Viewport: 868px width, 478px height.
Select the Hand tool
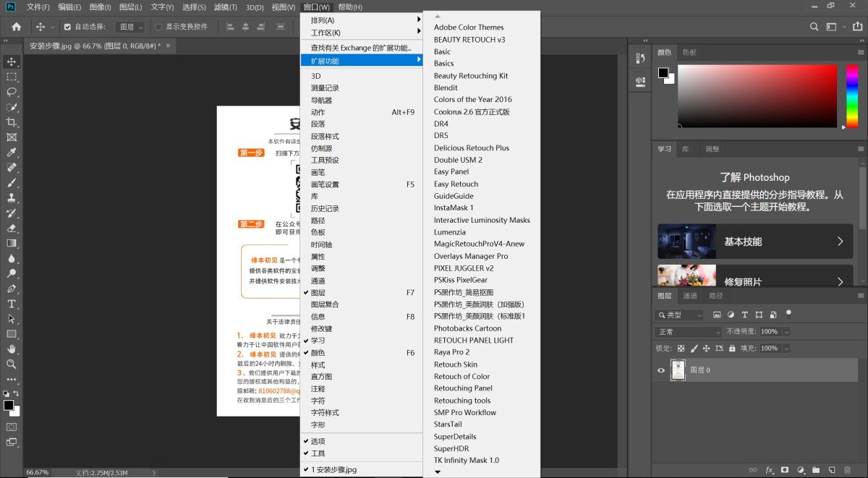point(12,349)
